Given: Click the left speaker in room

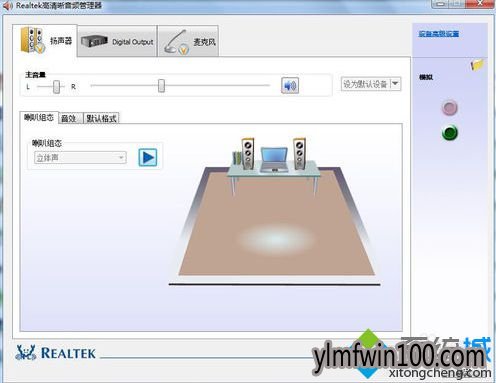Looking at the screenshot, I should (x=248, y=153).
